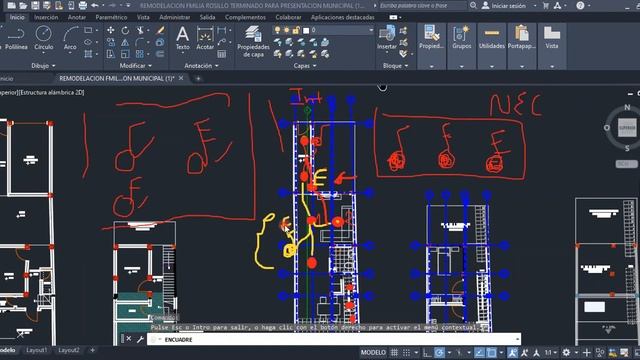Add new drawing tab with plus button
Screen dimensions: 640x360
[x=198, y=78]
